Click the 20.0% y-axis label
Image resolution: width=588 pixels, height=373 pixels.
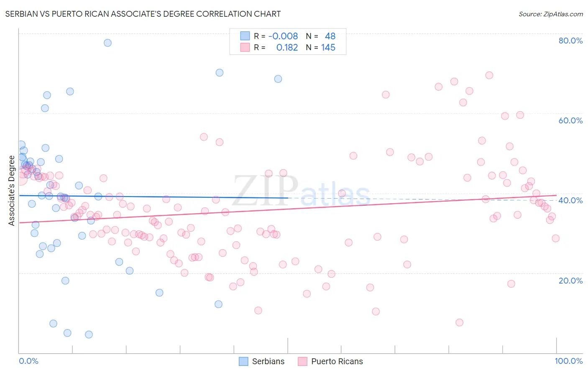[570, 281]
